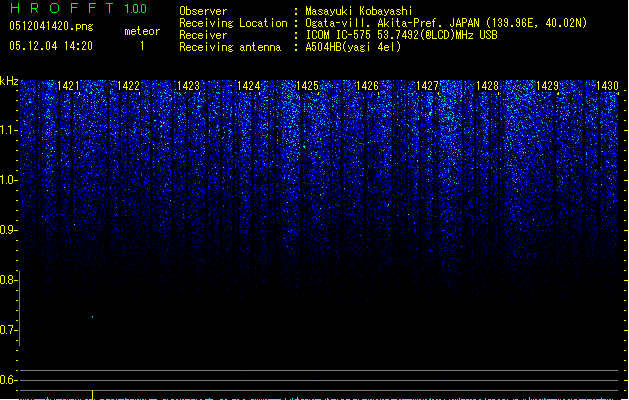Screen dimensions: 629x400
Task: Click the 0.6 kHz axis label
Action: click(8, 380)
